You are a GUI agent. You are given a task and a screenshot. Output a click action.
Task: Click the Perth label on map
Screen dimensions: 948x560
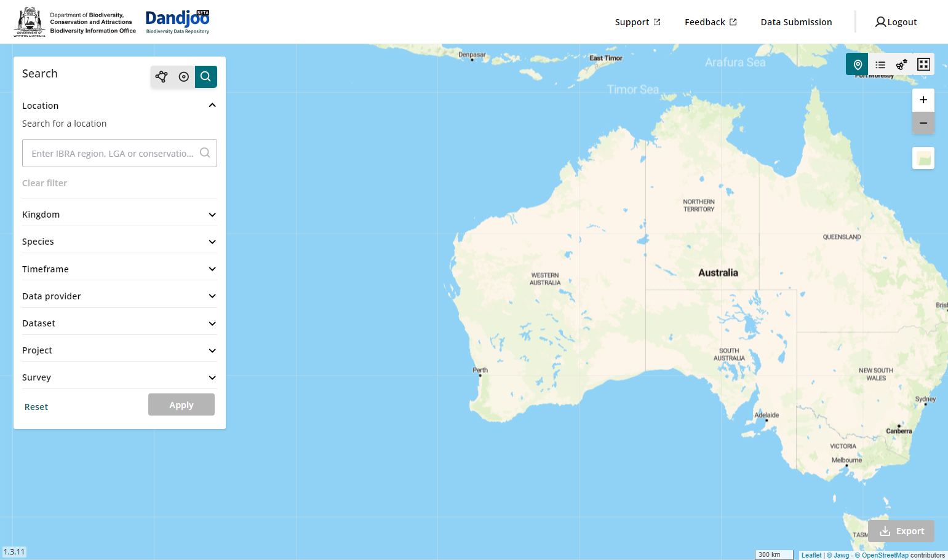pyautogui.click(x=480, y=370)
